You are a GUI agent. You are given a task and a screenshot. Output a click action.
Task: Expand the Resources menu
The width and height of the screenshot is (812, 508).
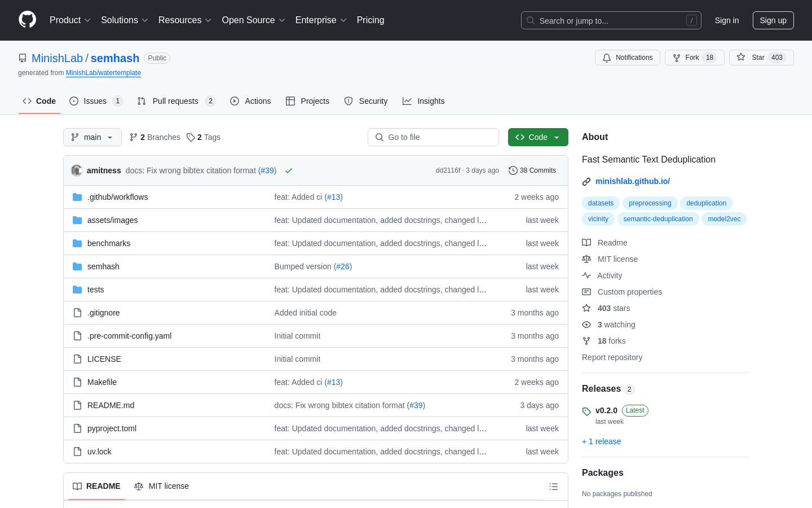point(185,20)
